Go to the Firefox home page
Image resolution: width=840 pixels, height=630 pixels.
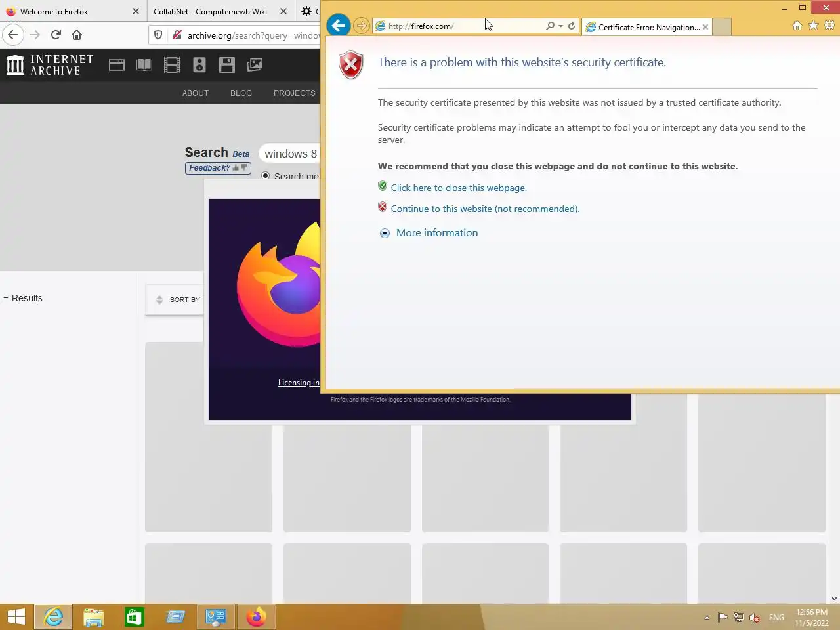point(77,35)
